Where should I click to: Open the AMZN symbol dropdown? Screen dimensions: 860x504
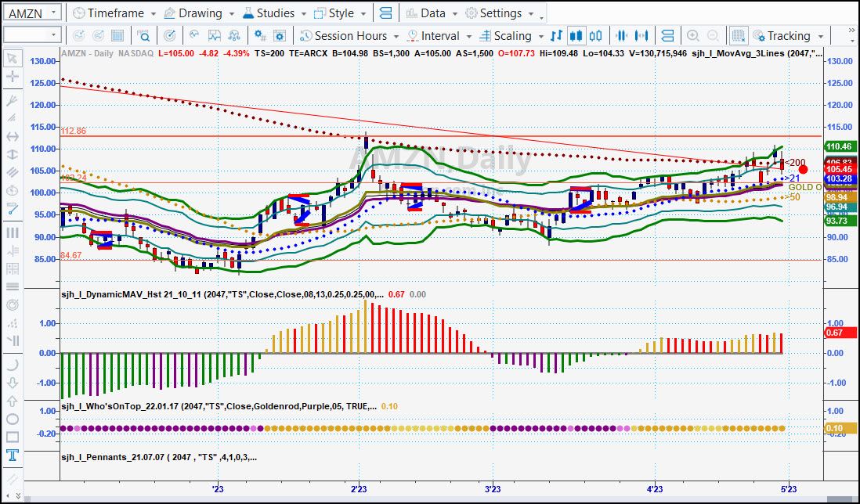(53, 13)
